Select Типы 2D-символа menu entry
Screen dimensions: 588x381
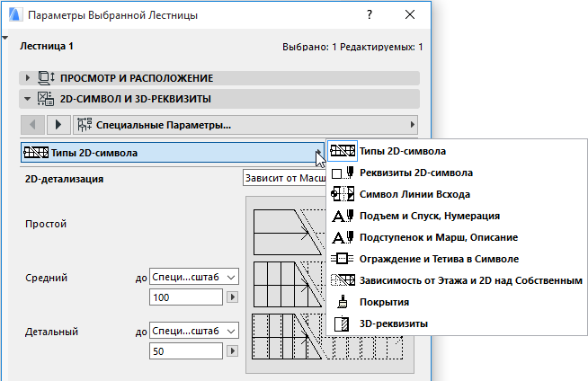(x=402, y=151)
